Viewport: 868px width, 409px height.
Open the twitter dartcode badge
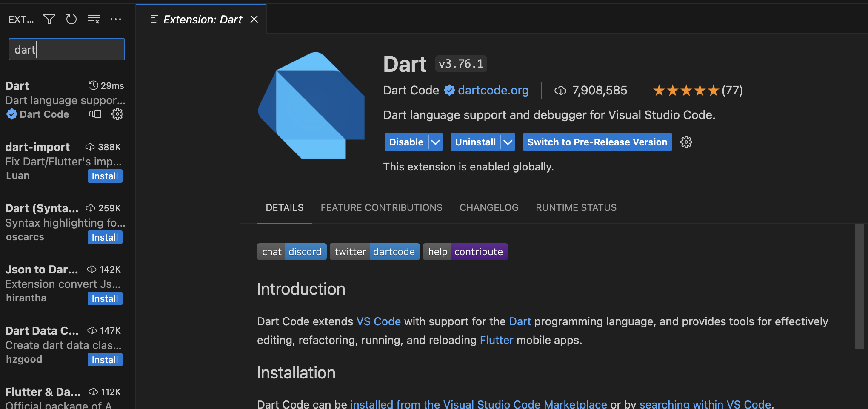pyautogui.click(x=375, y=252)
